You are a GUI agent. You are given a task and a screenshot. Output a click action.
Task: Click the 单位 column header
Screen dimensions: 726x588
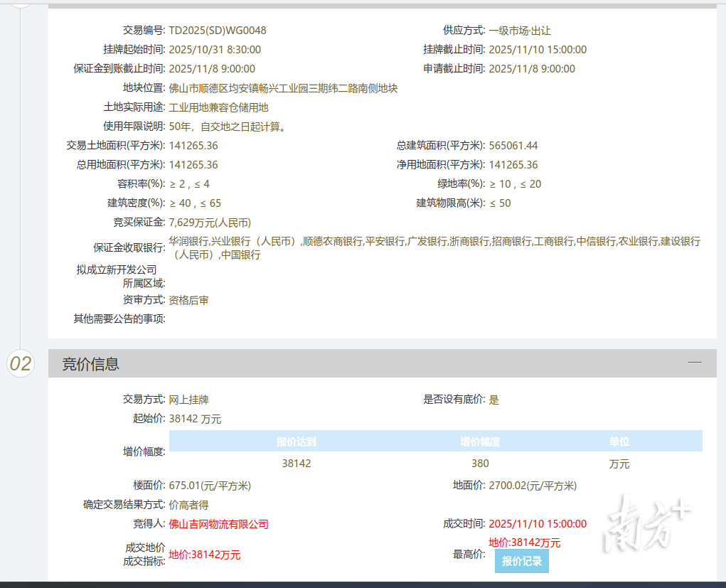tap(619, 442)
